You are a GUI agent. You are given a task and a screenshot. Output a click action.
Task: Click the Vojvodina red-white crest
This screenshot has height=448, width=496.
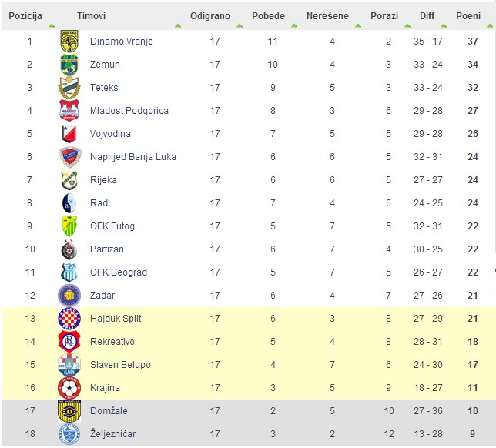(69, 134)
